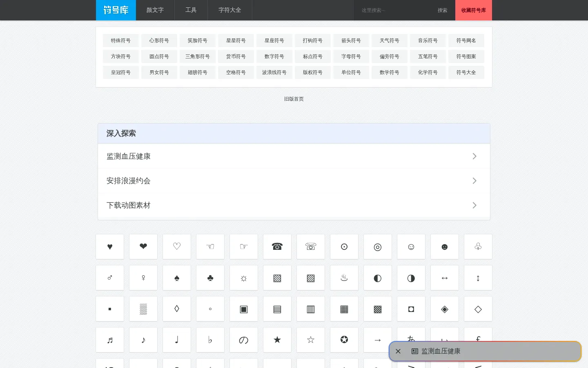588x368 pixels.
Task: Choose the white outlined star symbol
Action: point(311,340)
